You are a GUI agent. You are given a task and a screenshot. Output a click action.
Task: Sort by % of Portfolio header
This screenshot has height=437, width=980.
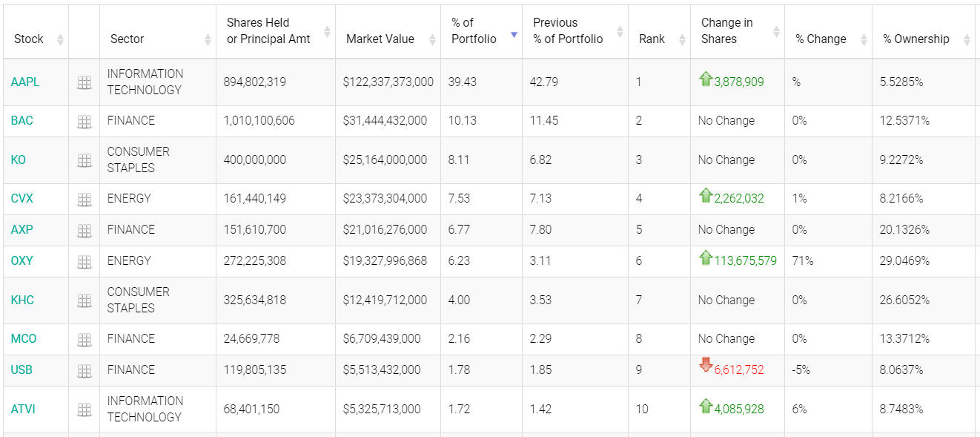tap(474, 31)
